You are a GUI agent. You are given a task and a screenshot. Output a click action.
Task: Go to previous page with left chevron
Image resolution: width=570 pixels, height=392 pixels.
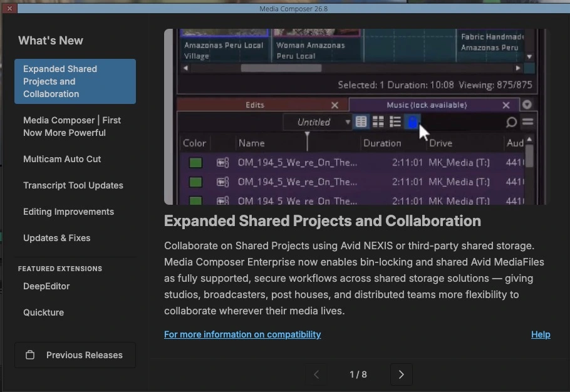pyautogui.click(x=316, y=374)
